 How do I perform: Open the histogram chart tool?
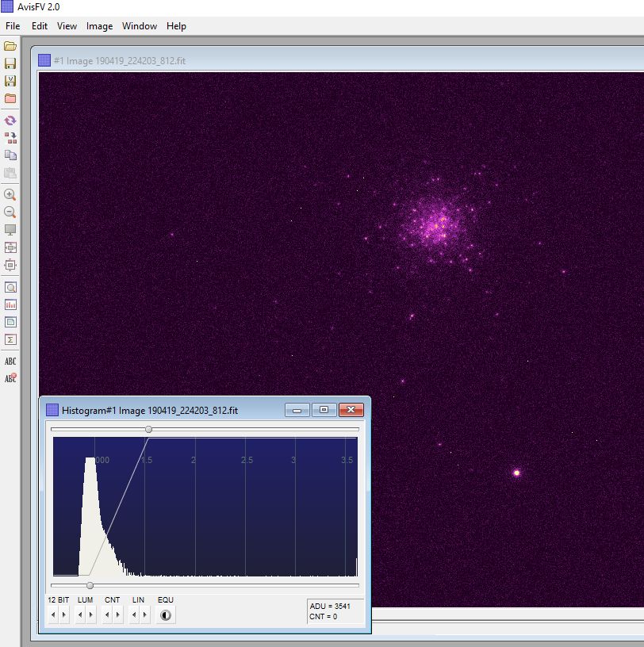point(10,304)
